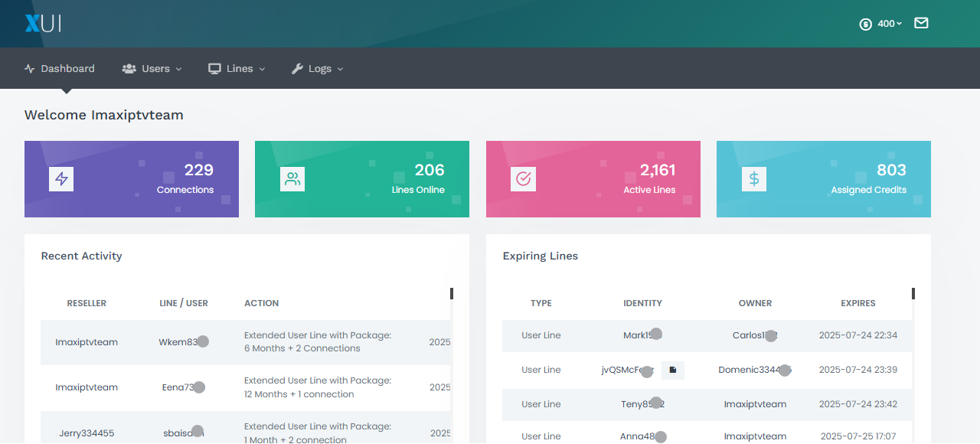Click Imaxiptvteam owner in Anna48 row

point(756,436)
